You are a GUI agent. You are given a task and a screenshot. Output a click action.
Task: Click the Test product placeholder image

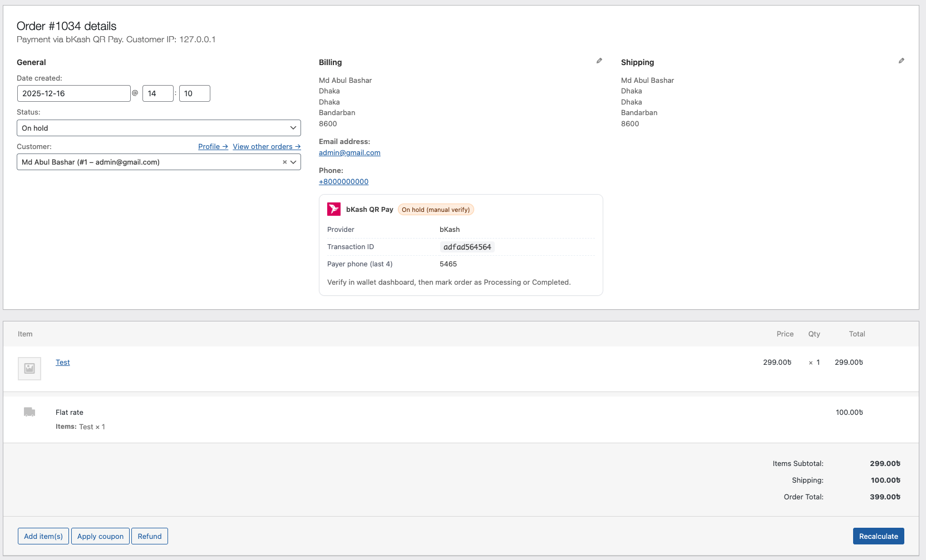tap(29, 368)
